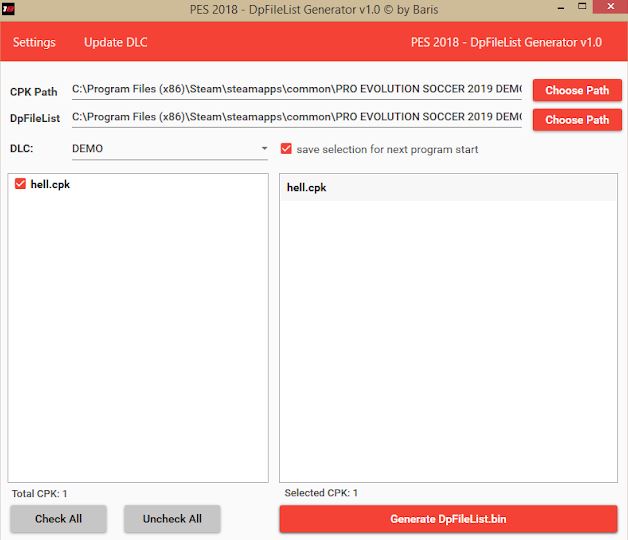This screenshot has height=540, width=628.
Task: Click PES 2018 - DpFileList Generator v1.0 header text
Action: coord(506,42)
